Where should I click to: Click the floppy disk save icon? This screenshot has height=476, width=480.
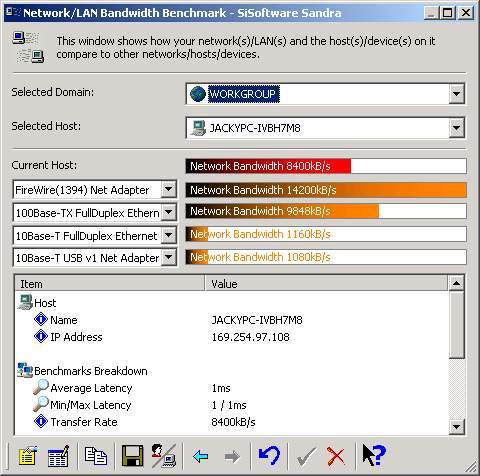[x=132, y=455]
